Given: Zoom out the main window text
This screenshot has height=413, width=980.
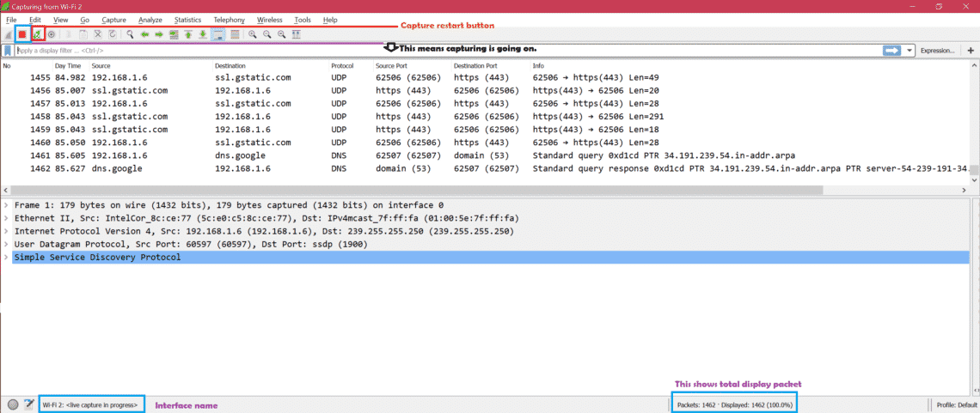Looking at the screenshot, I should tap(266, 34).
